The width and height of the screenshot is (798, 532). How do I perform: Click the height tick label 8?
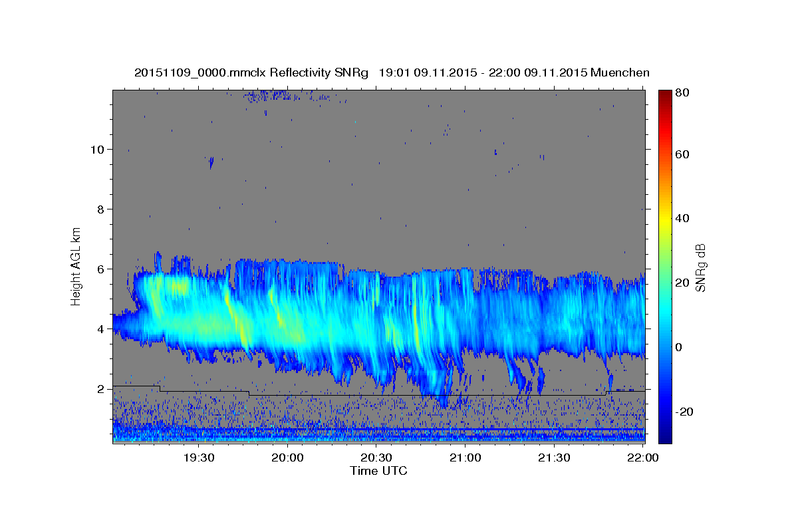point(100,209)
